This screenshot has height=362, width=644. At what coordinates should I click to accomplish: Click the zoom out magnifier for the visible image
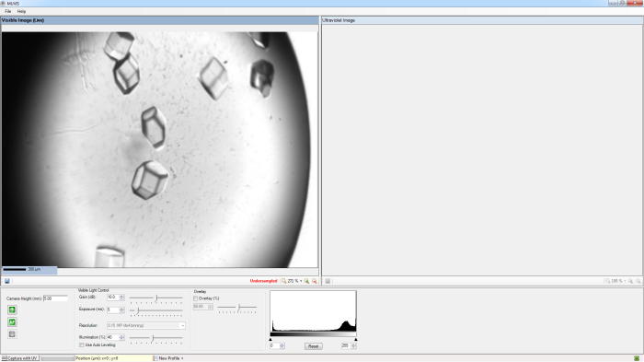(x=315, y=281)
